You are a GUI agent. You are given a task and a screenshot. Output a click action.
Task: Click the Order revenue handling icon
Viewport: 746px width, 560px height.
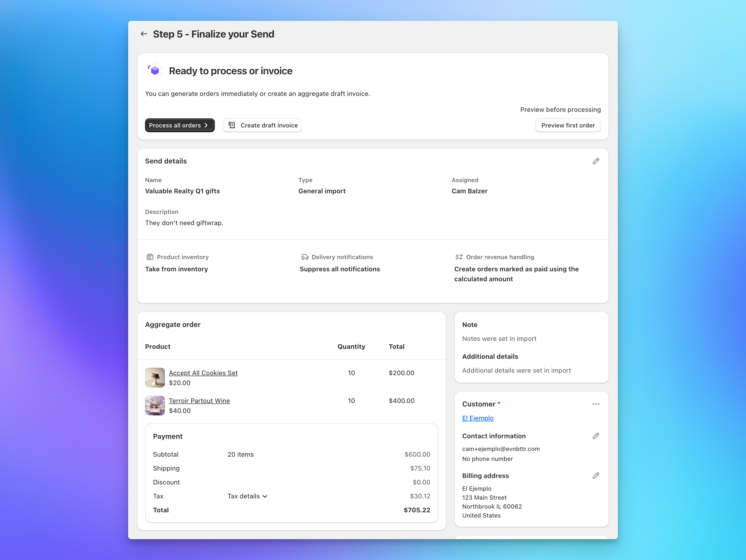pos(459,257)
